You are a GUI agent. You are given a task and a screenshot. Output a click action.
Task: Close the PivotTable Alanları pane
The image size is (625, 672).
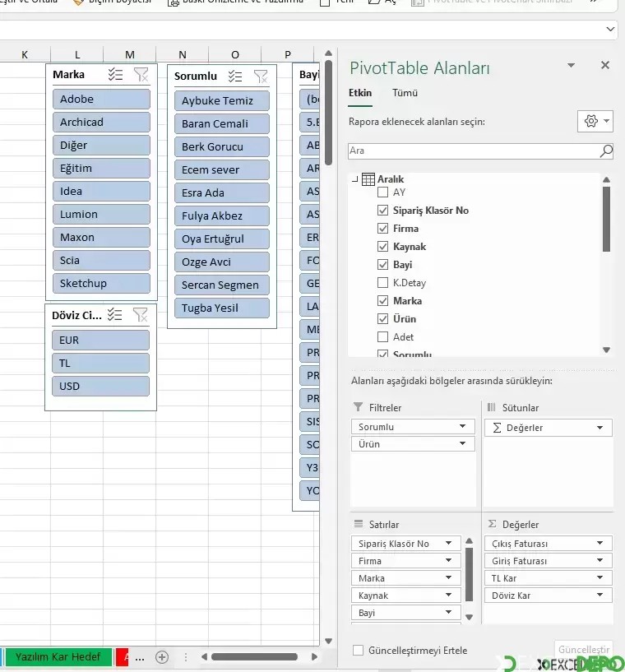tap(605, 65)
